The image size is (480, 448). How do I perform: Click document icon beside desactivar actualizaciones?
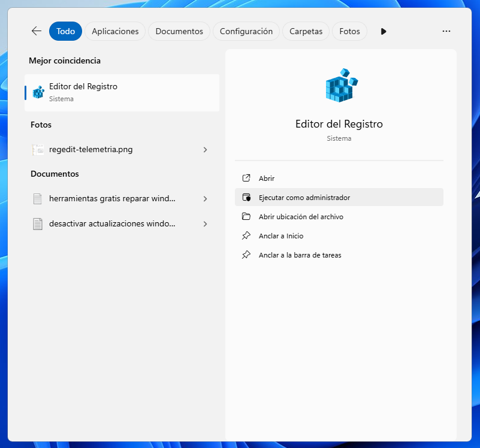coord(37,223)
